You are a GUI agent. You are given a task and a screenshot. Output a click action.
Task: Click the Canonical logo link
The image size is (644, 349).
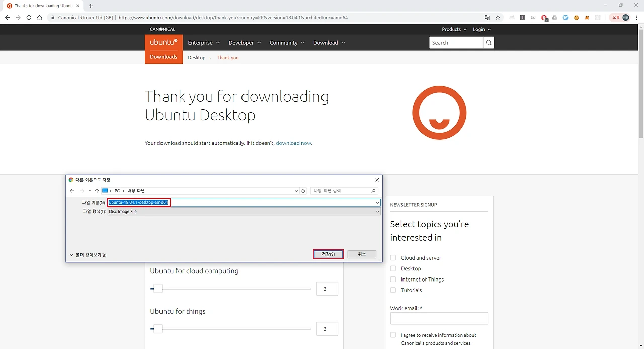tap(163, 29)
